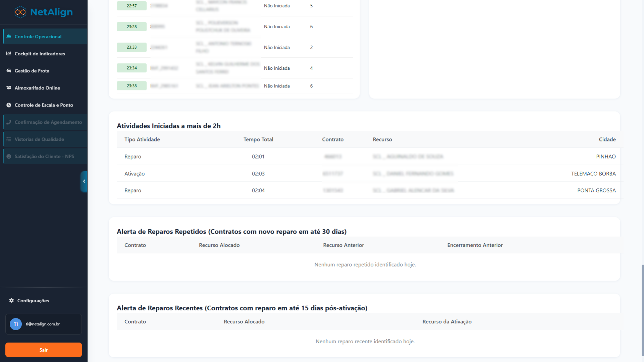
Task: Collapse the sidebar with the chevron
Action: pos(84,181)
